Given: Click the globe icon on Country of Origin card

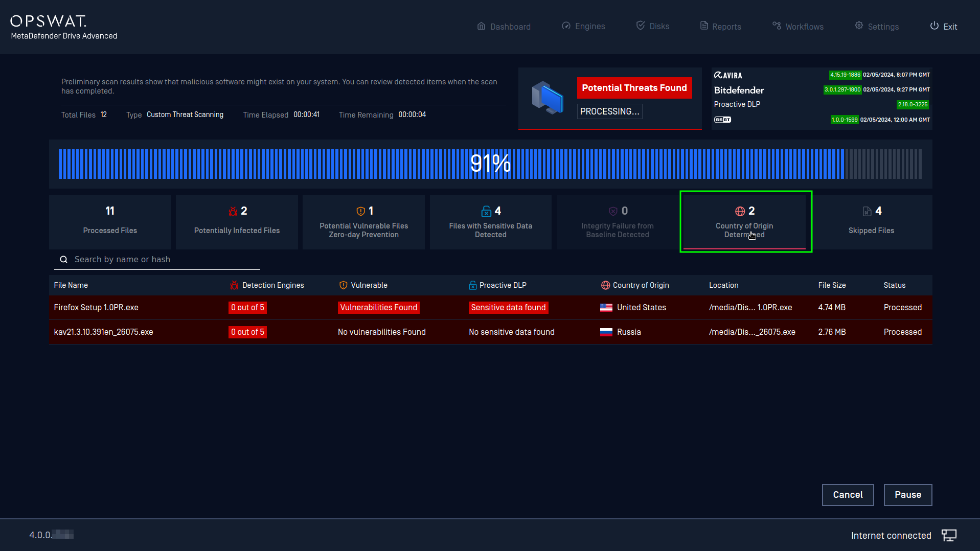Looking at the screenshot, I should point(740,211).
